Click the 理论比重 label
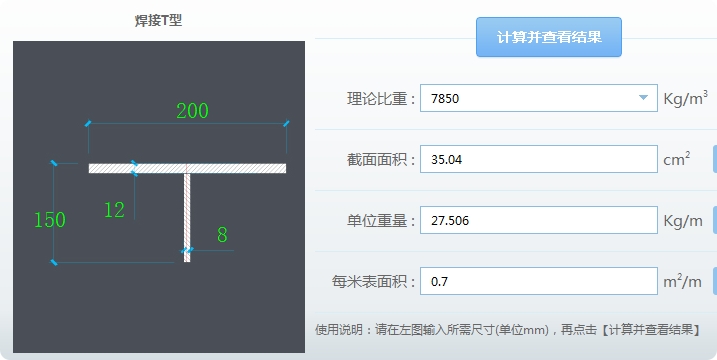The image size is (717, 360). click(x=381, y=98)
